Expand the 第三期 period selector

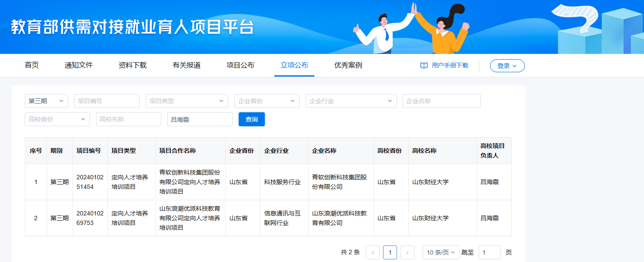click(x=47, y=101)
